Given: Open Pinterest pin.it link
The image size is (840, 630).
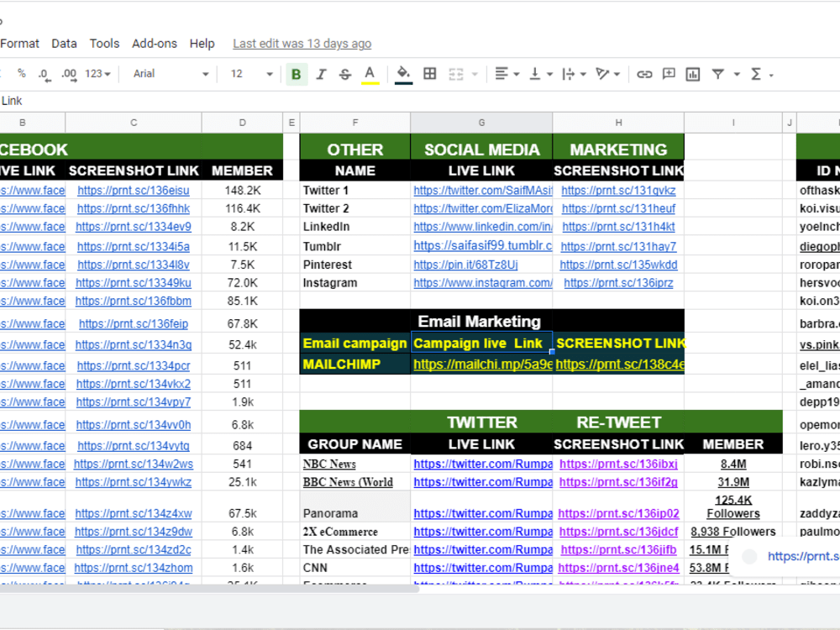Looking at the screenshot, I should [465, 265].
